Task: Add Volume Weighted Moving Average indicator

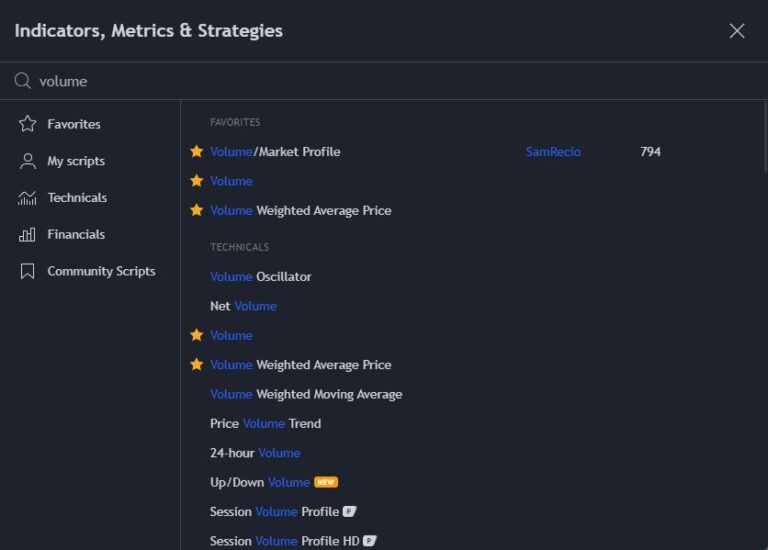Action: coord(305,394)
